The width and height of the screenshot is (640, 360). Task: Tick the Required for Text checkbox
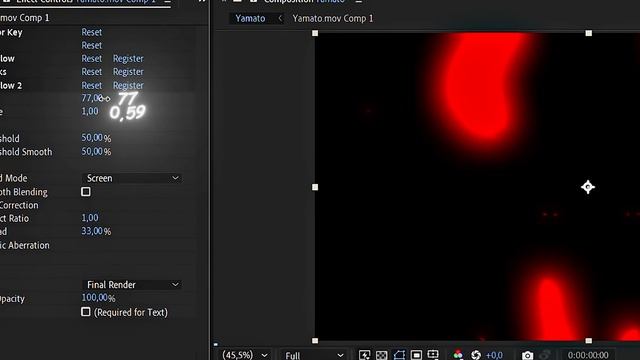[x=86, y=312]
